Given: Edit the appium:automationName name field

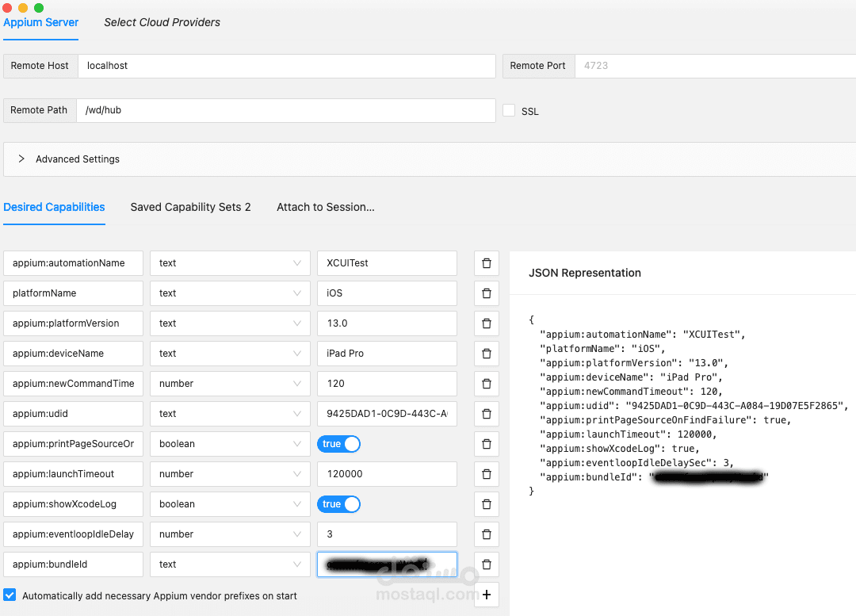Looking at the screenshot, I should [x=73, y=263].
